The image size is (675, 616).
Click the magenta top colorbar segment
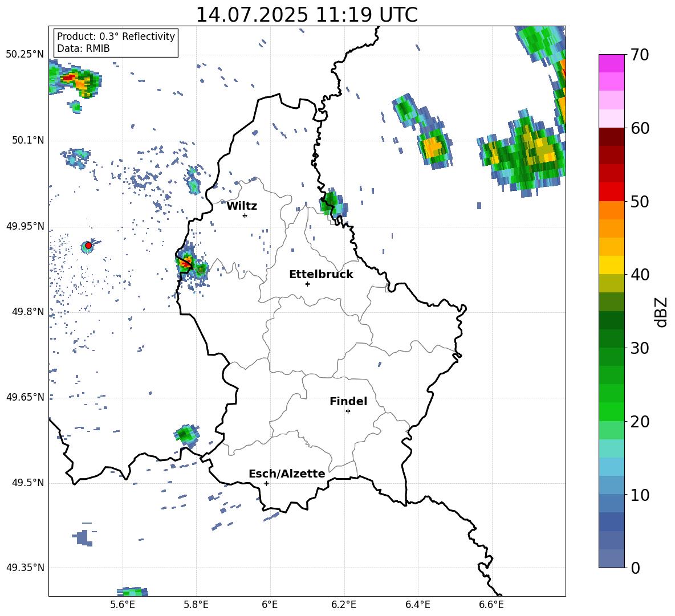coord(612,64)
